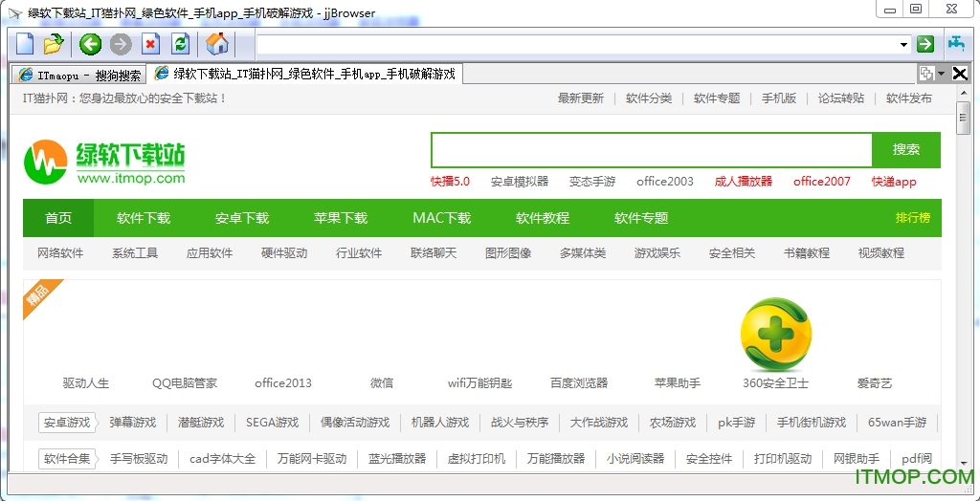Open 软件发布 top link
Screen dimensions: 980x501
pyautogui.click(x=909, y=98)
